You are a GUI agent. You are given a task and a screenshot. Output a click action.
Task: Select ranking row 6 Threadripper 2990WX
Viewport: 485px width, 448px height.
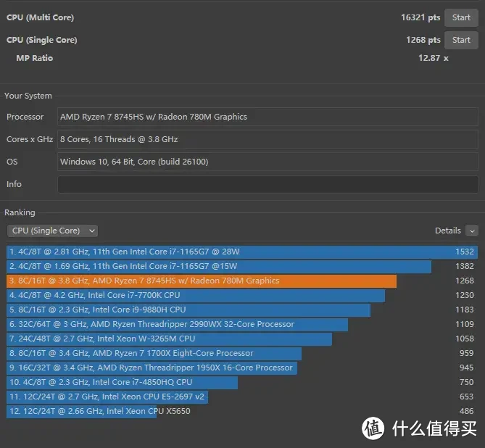pos(242,325)
